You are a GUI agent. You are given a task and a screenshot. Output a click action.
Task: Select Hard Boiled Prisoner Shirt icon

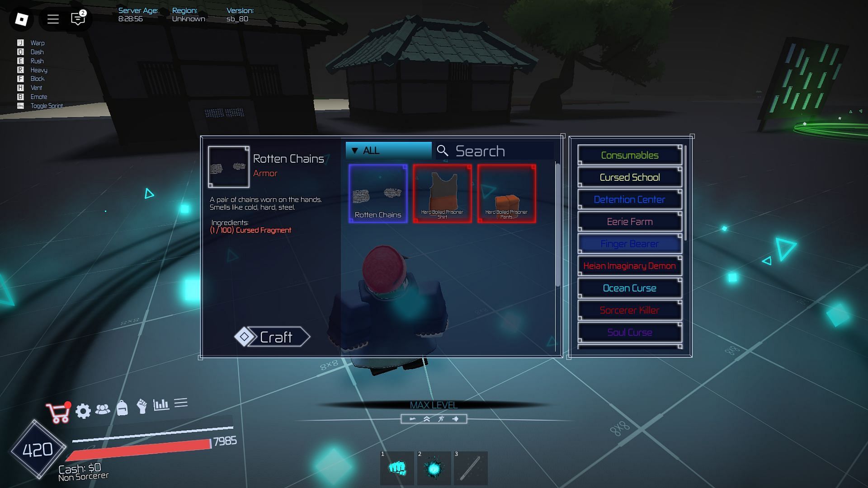pyautogui.click(x=442, y=194)
